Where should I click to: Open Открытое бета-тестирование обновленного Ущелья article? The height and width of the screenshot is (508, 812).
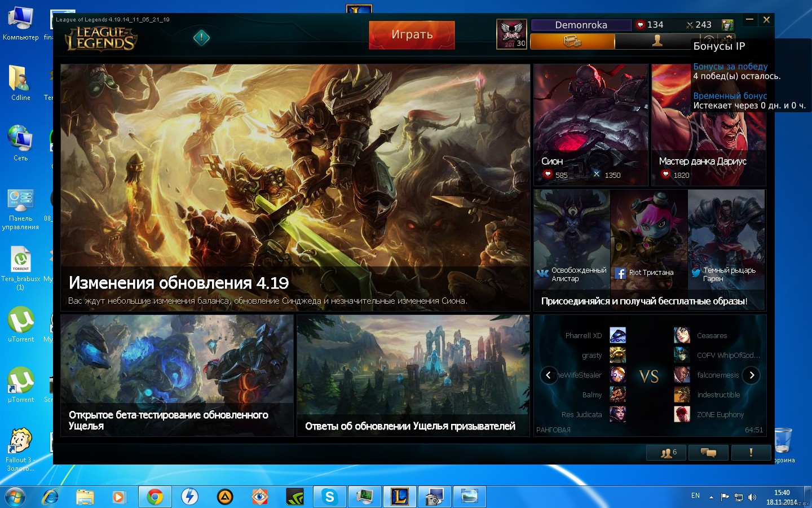click(177, 375)
